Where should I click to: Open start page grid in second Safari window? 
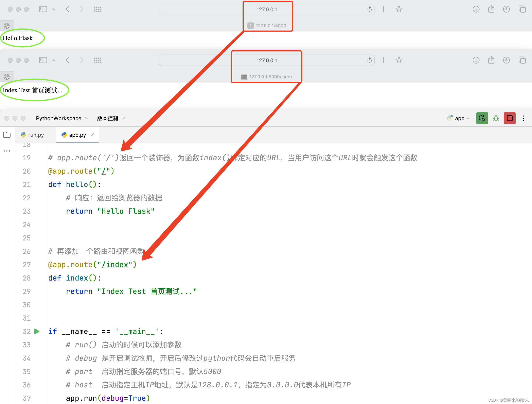[98, 60]
